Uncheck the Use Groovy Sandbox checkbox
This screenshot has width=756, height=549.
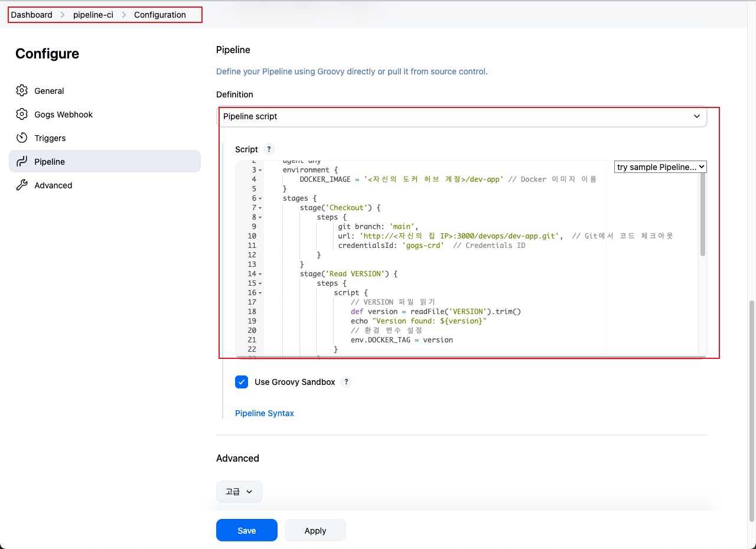pyautogui.click(x=242, y=382)
